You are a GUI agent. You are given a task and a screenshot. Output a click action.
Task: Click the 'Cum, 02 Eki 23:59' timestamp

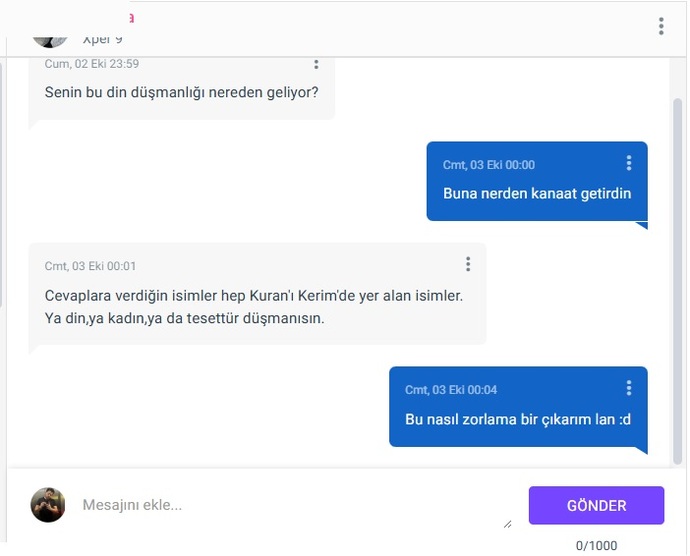pyautogui.click(x=92, y=64)
